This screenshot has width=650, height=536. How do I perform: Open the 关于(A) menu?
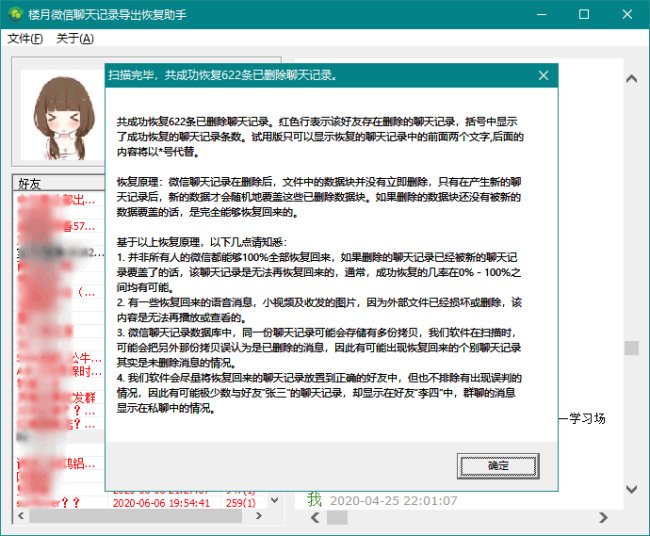tap(75, 39)
